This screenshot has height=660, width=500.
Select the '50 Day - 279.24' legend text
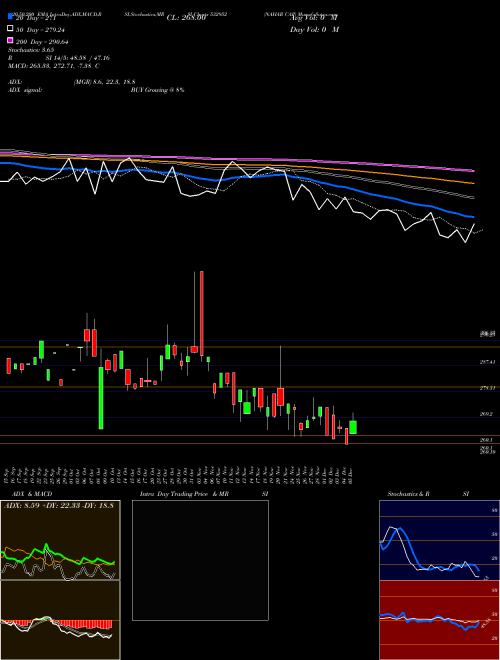click(x=42, y=30)
